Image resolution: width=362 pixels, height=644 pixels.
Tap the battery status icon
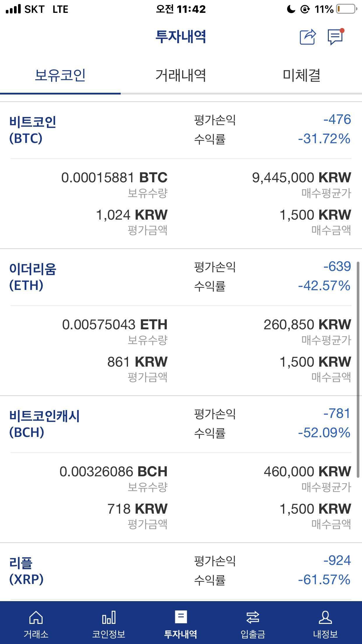pyautogui.click(x=346, y=9)
